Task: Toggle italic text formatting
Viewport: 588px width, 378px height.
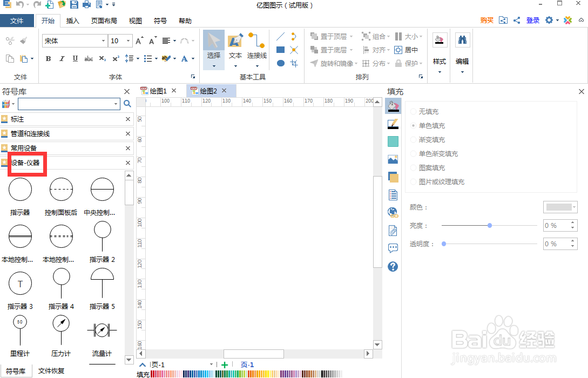Action: point(62,58)
